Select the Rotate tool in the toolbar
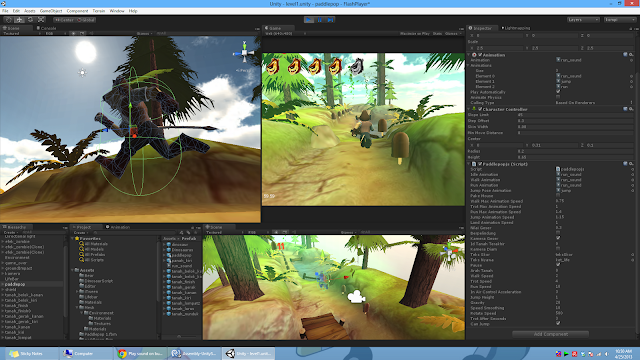The image size is (640, 360). point(30,20)
